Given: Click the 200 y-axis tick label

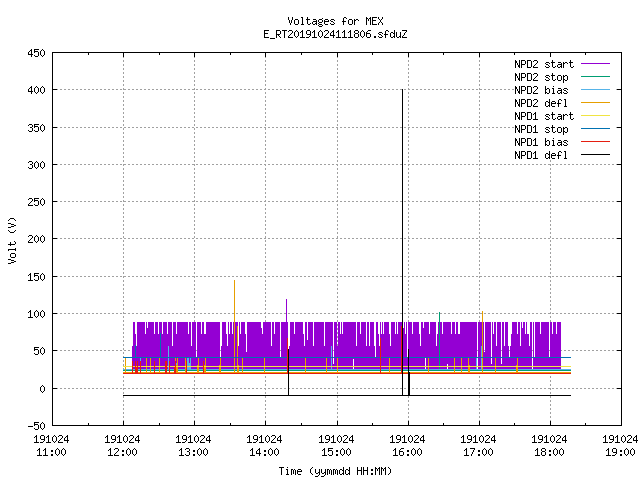Looking at the screenshot, I should point(36,239).
